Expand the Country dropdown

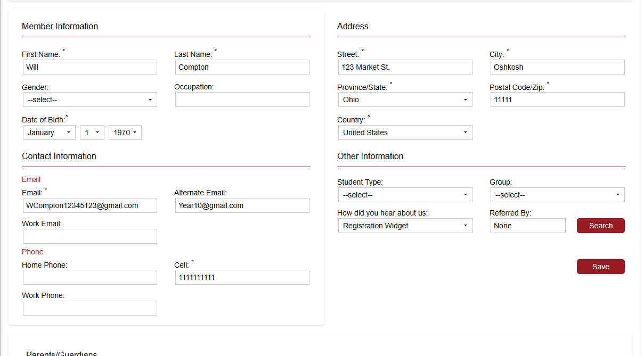pos(405,133)
